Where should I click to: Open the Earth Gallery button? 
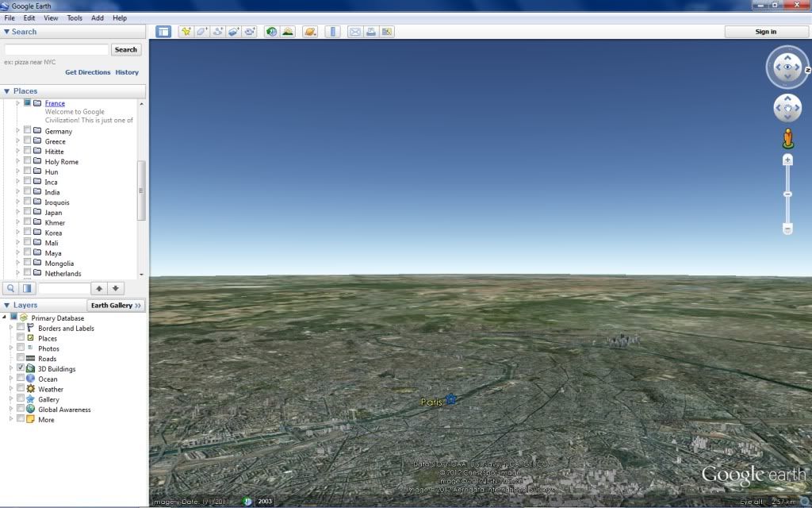116,306
